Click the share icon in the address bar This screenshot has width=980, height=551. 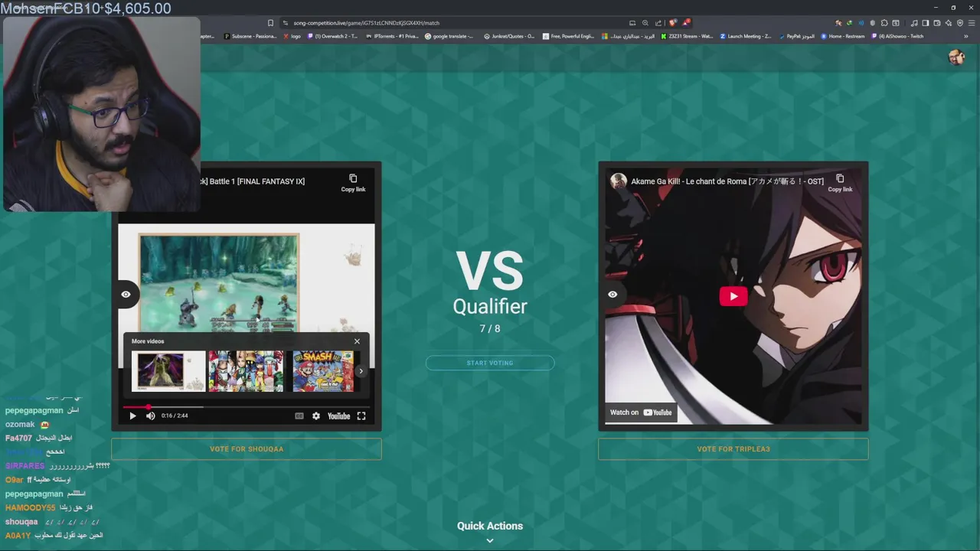658,23
